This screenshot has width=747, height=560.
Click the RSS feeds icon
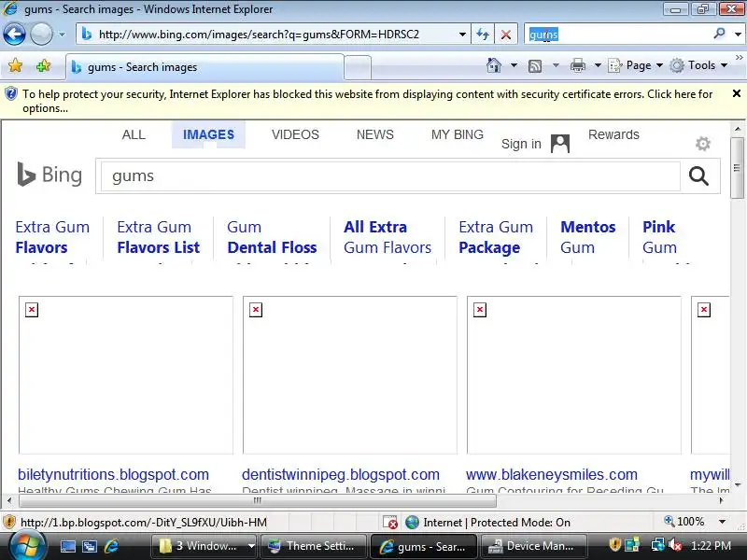tap(535, 65)
